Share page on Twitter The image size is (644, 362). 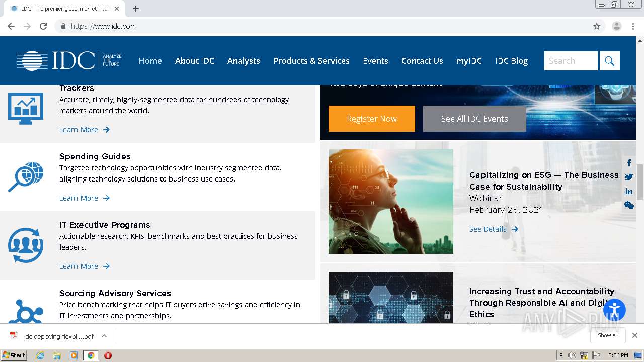(x=629, y=177)
